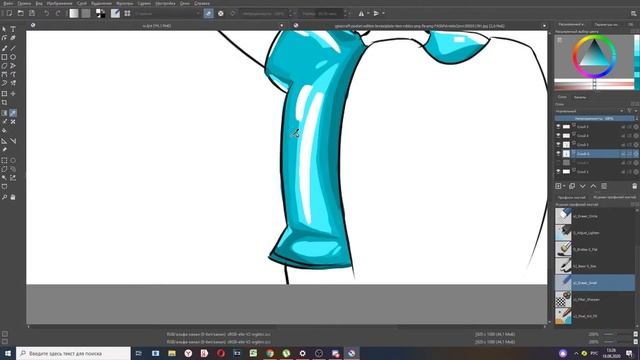
Task: Toggle eraser mode in toolbar
Action: 209,13
